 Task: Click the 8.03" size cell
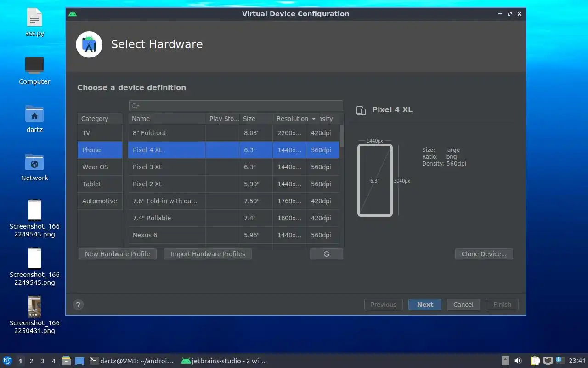(x=256, y=133)
